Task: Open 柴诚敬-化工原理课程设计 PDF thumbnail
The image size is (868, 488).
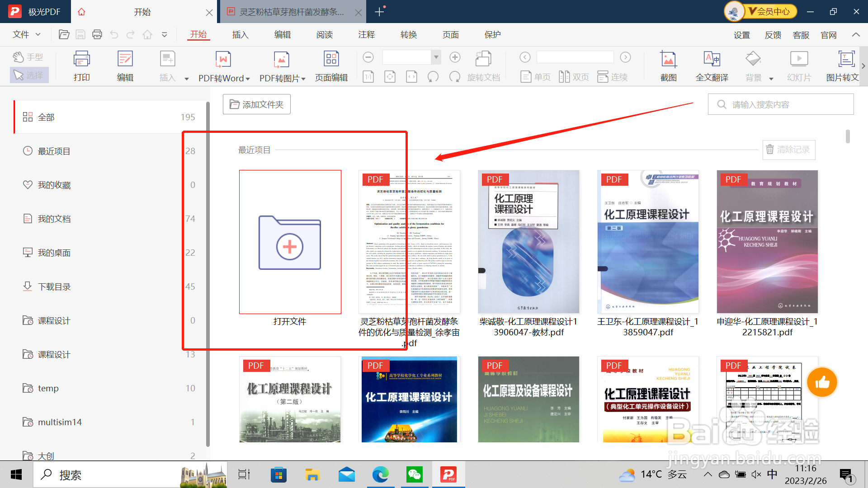Action: (x=528, y=242)
